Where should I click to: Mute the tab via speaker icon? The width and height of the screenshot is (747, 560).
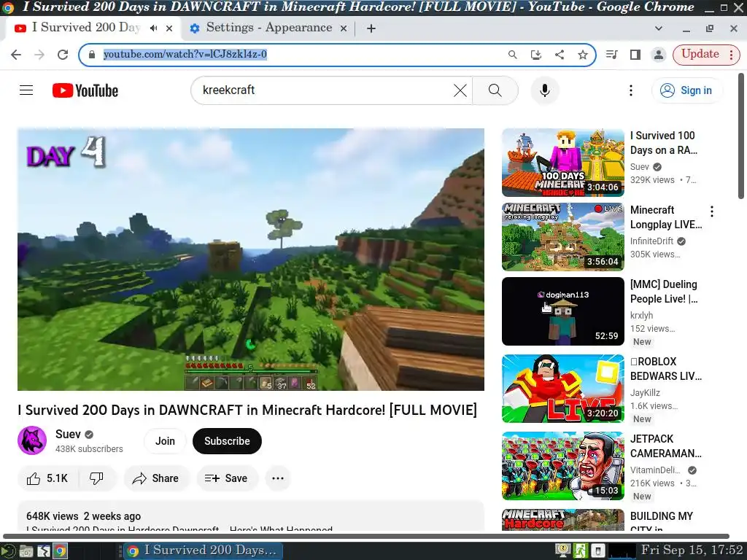pyautogui.click(x=153, y=28)
